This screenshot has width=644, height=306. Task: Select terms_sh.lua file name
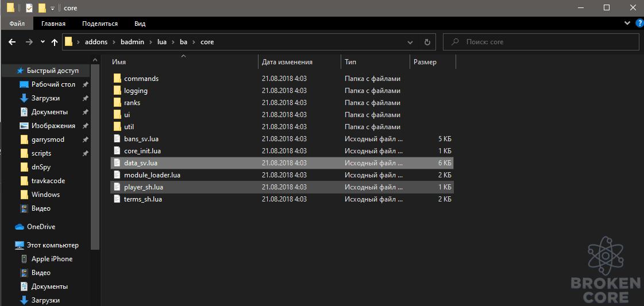[x=142, y=199]
